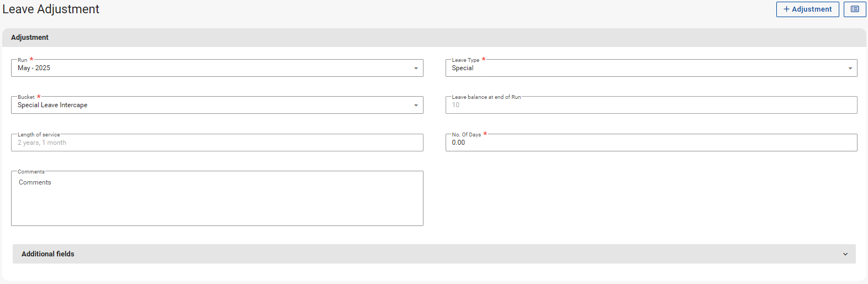Image resolution: width=868 pixels, height=284 pixels.
Task: Click the Leave Type dropdown arrow
Action: [850, 69]
